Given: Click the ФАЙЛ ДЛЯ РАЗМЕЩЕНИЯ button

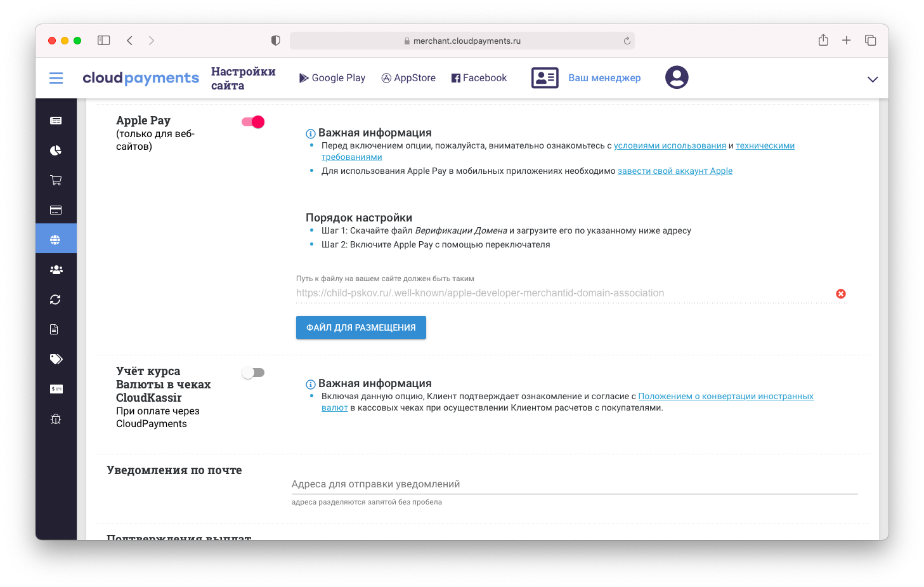Looking at the screenshot, I should coord(361,327).
